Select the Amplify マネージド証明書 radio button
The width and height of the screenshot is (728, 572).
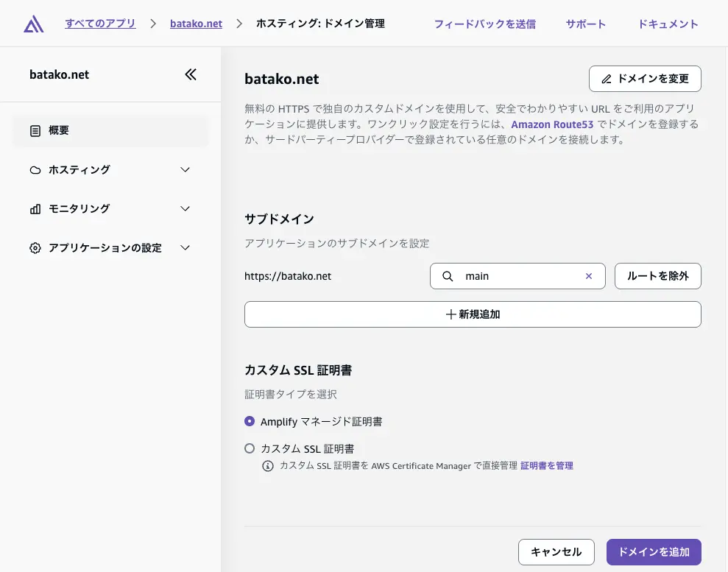pyautogui.click(x=250, y=421)
